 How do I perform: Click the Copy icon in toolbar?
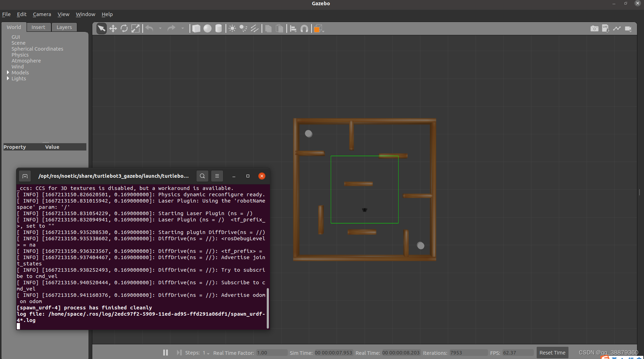pos(269,29)
